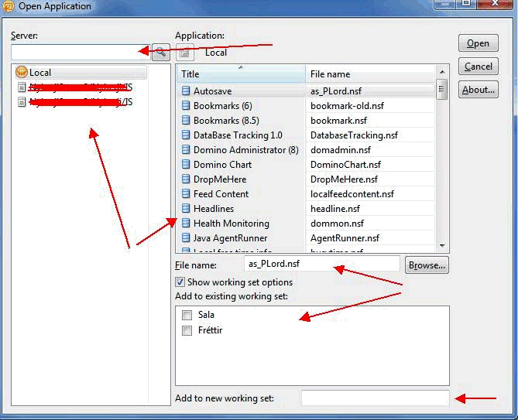This screenshot has height=420, width=518.
Task: Sort list by Title column header
Action: tap(241, 74)
